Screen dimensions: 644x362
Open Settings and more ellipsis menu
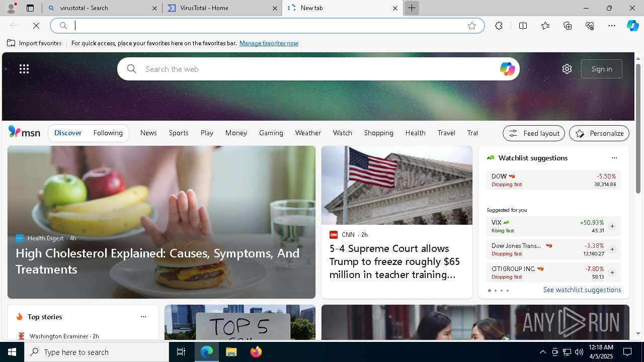(612, 26)
